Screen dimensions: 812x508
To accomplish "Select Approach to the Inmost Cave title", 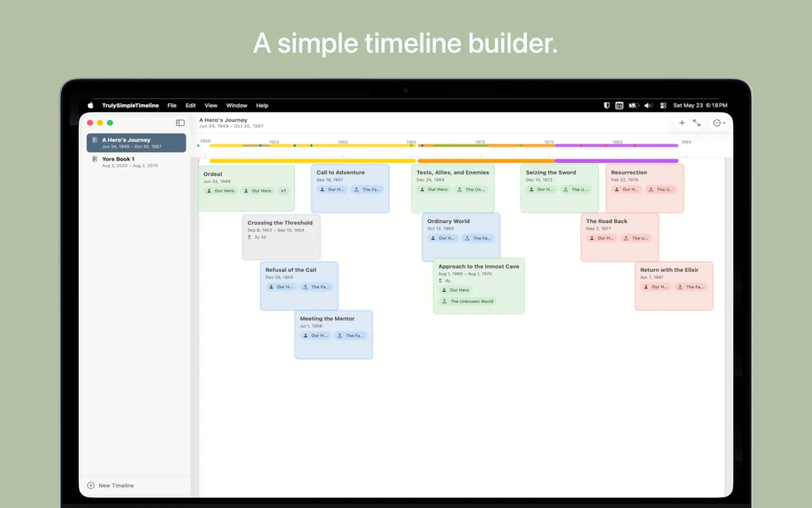I will pos(479,267).
